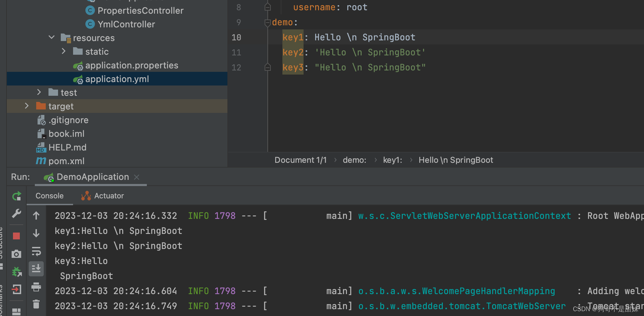
Task: Click key2 in the editor
Action: (x=293, y=52)
